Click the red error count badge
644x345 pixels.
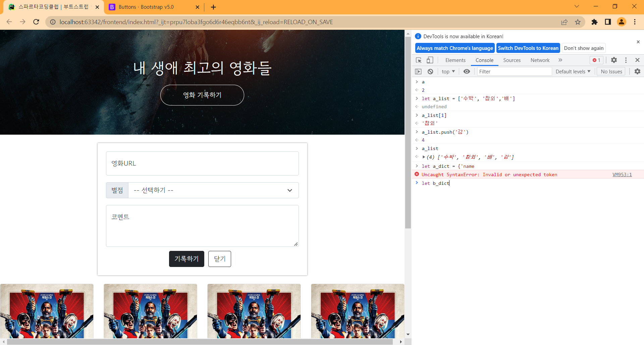pyautogui.click(x=596, y=60)
